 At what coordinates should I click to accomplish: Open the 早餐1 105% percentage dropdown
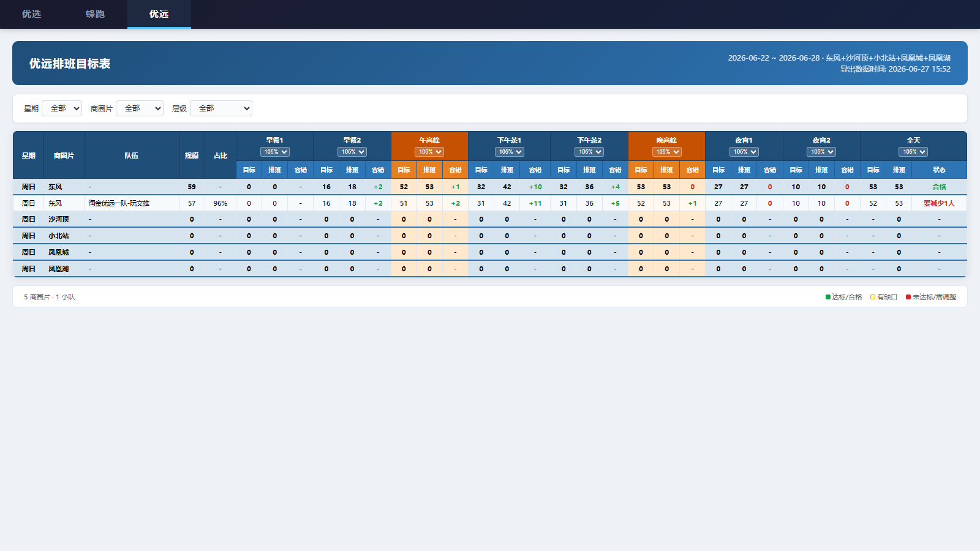pyautogui.click(x=275, y=152)
